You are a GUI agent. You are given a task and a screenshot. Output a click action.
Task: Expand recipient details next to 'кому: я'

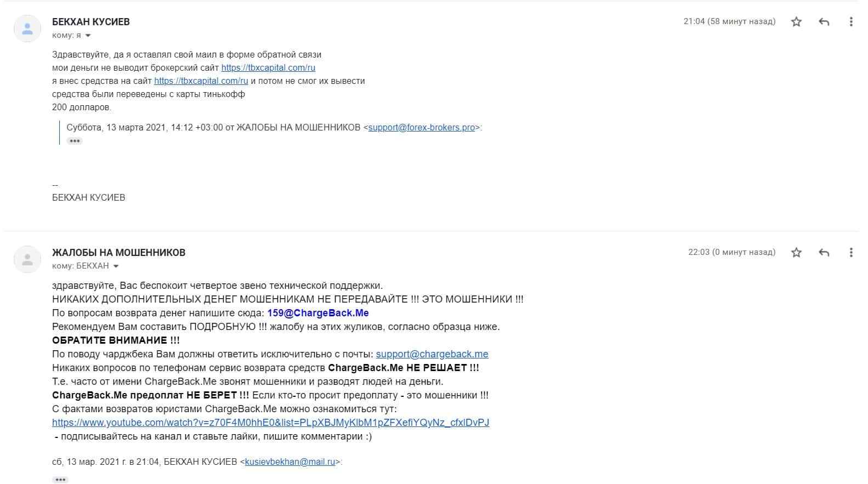pyautogui.click(x=88, y=36)
